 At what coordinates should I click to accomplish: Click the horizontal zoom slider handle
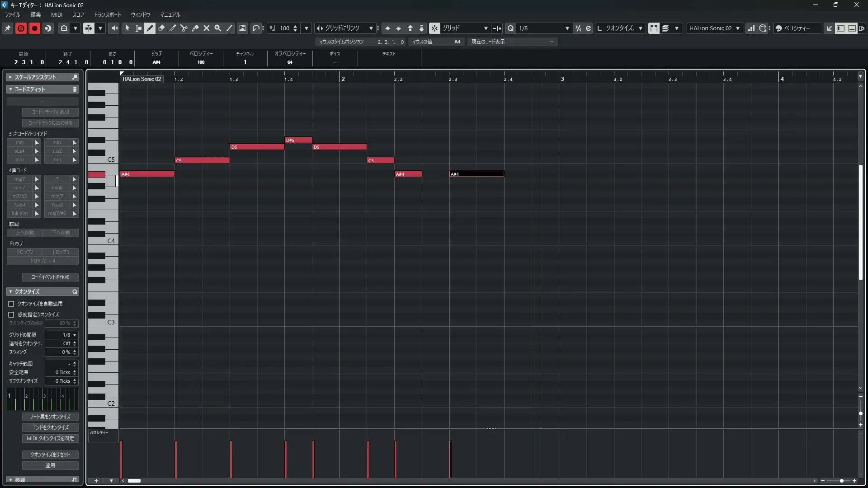(841, 481)
